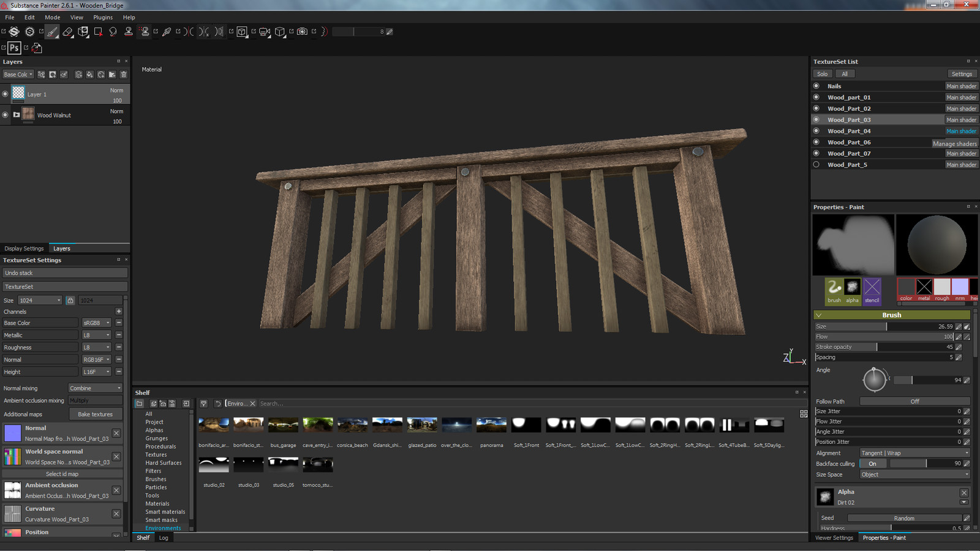Click the rough channel color swatch
The height and width of the screenshot is (551, 980).
point(942,287)
